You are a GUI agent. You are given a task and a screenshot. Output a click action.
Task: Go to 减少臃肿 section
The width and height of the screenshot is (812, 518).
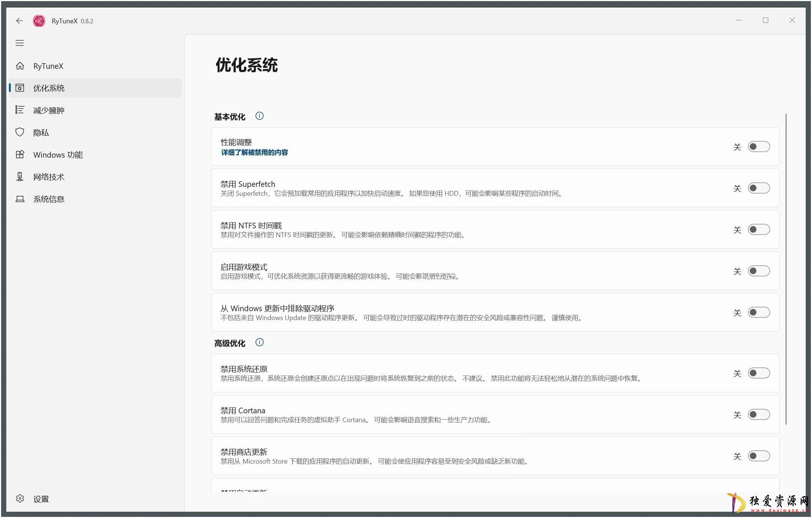click(96, 110)
